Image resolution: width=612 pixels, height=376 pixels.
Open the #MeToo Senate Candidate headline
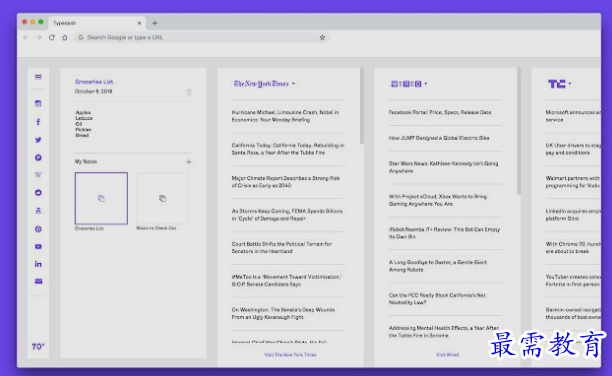[x=286, y=280]
